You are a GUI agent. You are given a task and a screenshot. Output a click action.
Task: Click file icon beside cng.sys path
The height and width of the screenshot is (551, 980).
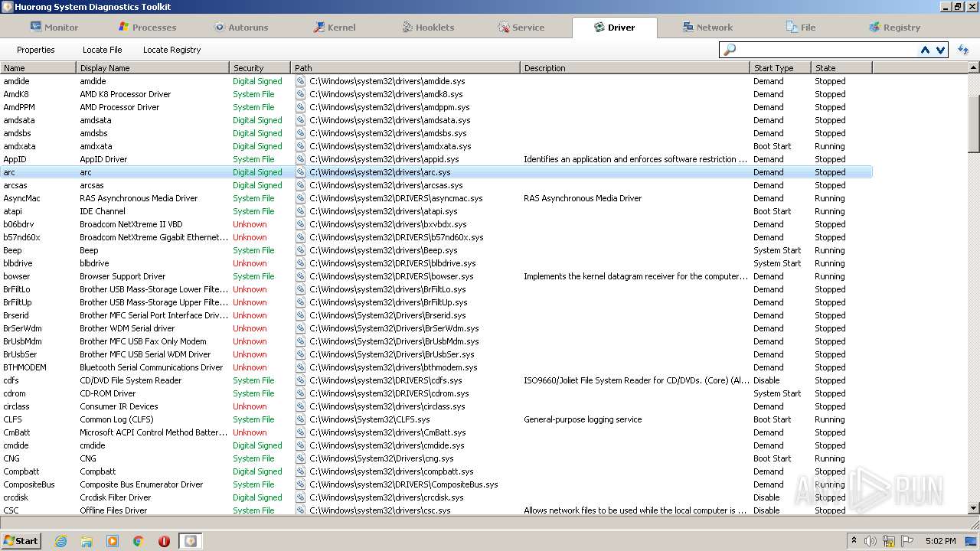[300, 458]
